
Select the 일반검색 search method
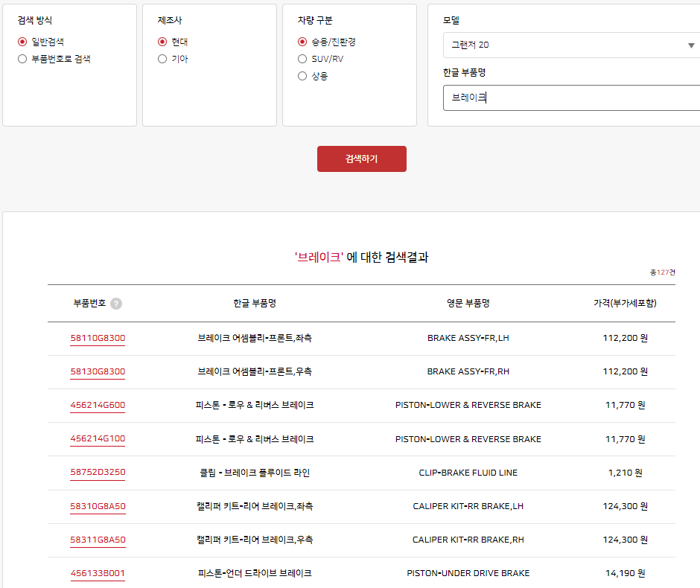[x=23, y=41]
